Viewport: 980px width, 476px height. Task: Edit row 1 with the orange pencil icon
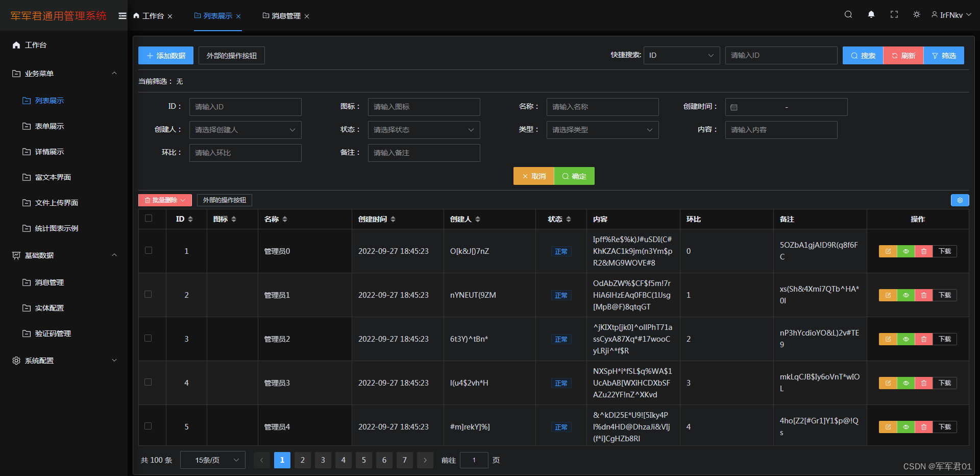click(x=888, y=251)
